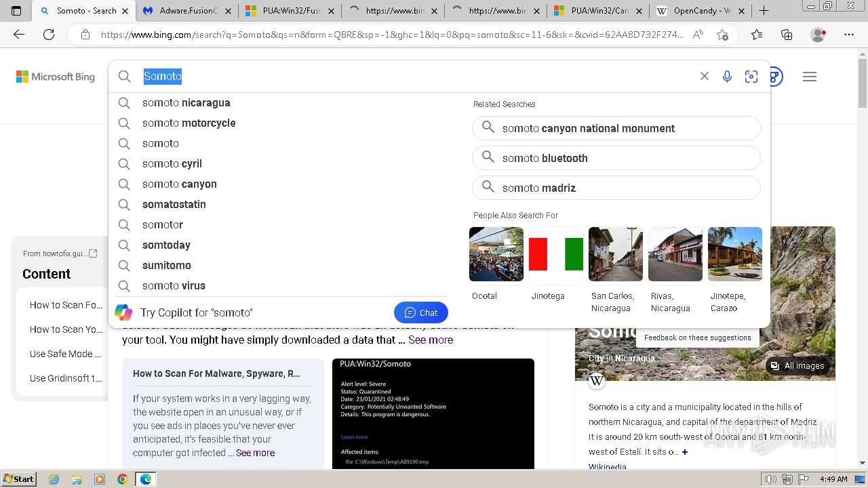Click 'Feedback on these suggestions'
868x488 pixels.
click(x=698, y=338)
